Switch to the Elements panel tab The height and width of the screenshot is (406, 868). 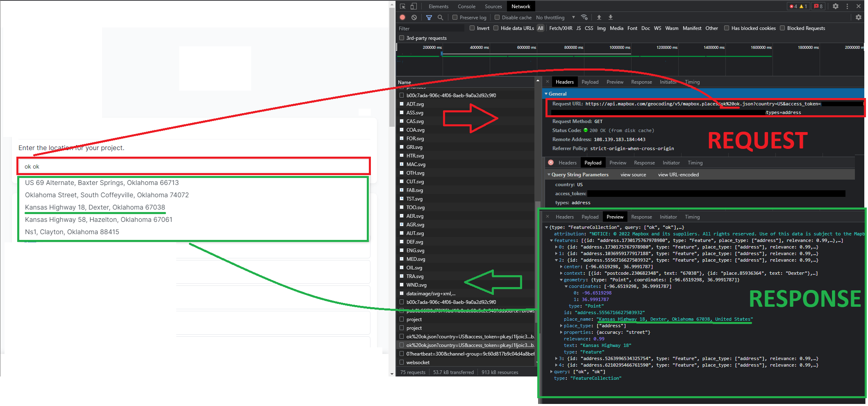438,6
